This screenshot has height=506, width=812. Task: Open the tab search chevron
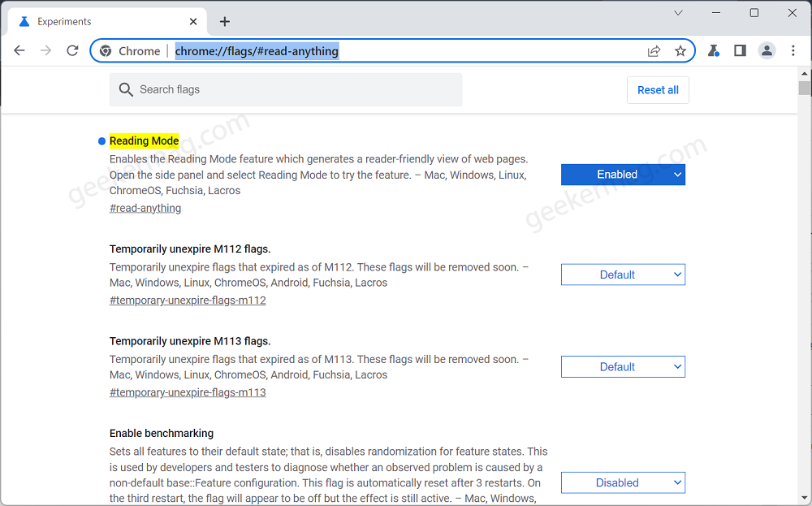[678, 13]
